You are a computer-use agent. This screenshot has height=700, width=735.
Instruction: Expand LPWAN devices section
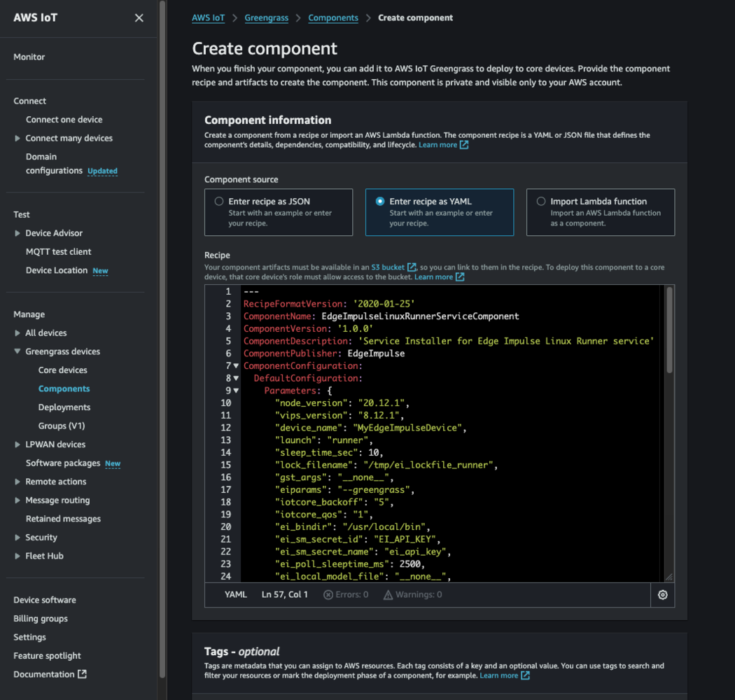point(17,444)
